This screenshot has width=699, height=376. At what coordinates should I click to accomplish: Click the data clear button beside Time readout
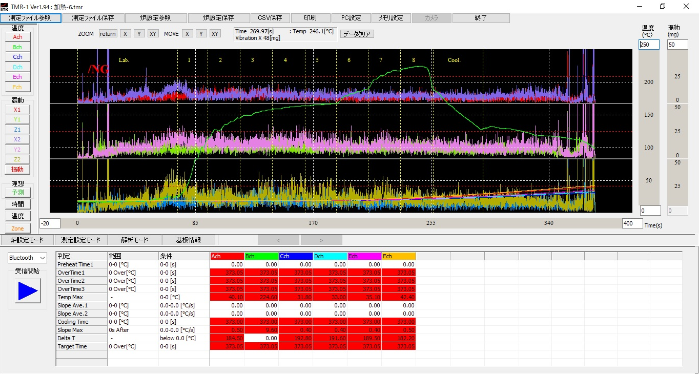click(357, 34)
